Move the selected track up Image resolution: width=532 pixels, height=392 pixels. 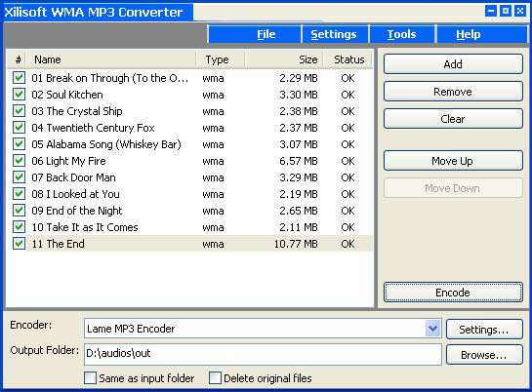click(453, 161)
